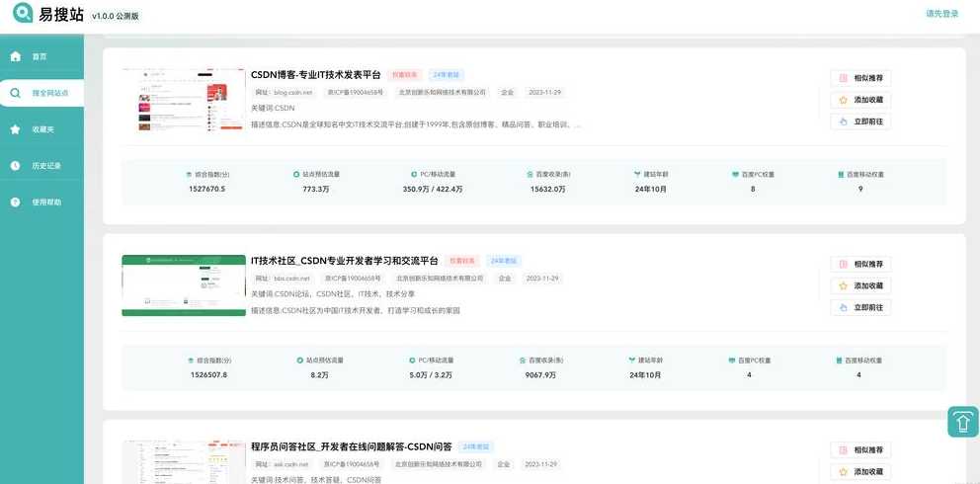
Task: Click the blue 24年老站 tag on IT技术社区
Action: pyautogui.click(x=503, y=261)
